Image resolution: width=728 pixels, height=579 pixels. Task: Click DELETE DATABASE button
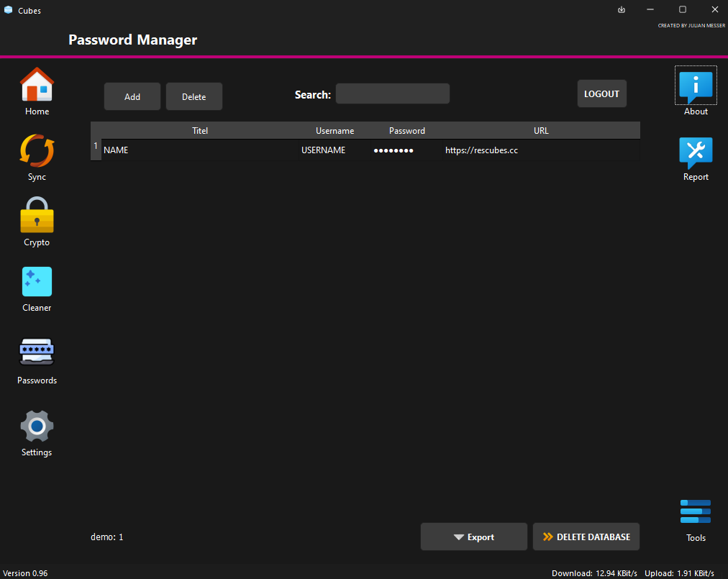586,537
